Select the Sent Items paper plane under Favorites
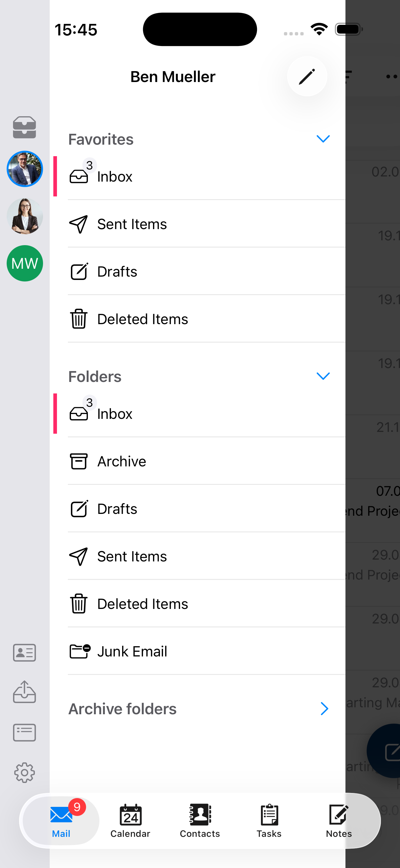 (x=78, y=224)
